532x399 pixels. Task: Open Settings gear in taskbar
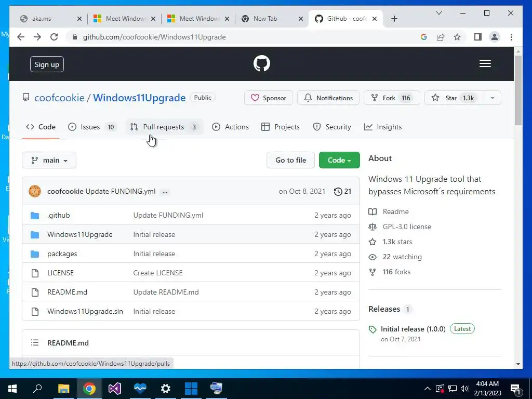click(x=166, y=389)
